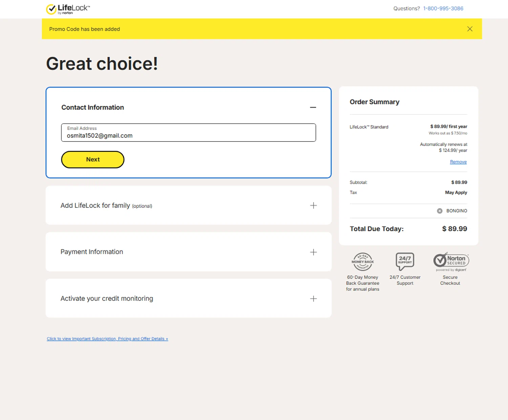View Important Subscription, Pricing and Offer Details
The image size is (508, 420).
107,339
